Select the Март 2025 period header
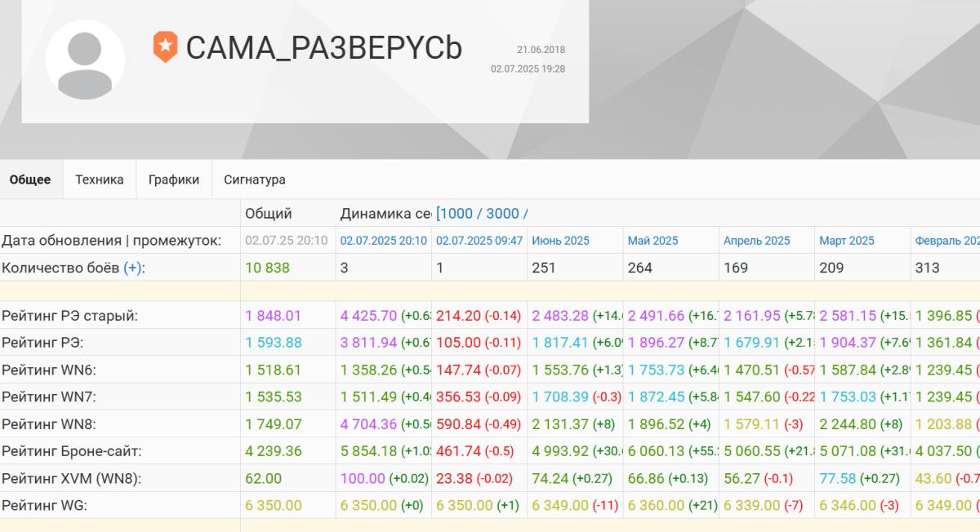980x532 pixels. click(846, 241)
